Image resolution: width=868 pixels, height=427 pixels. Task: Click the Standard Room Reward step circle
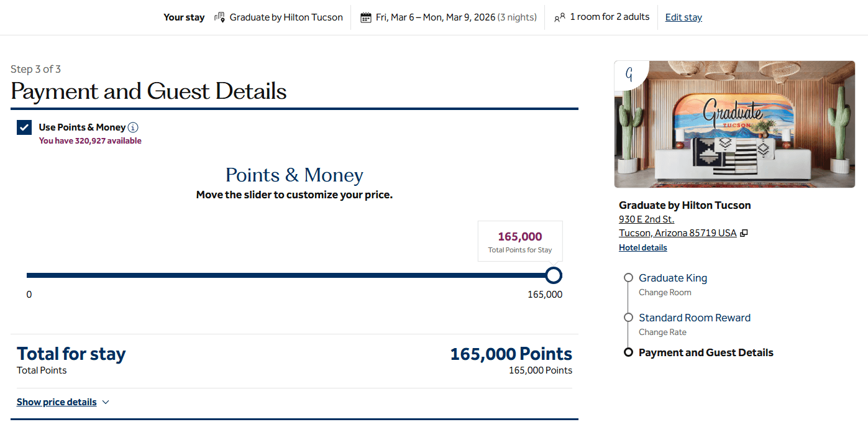pyautogui.click(x=628, y=318)
